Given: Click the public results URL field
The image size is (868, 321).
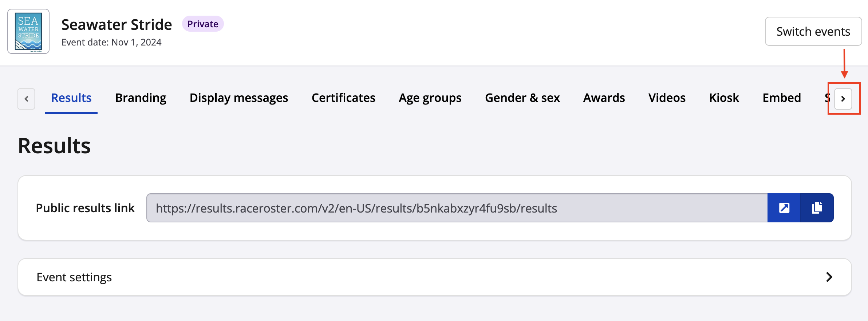Looking at the screenshot, I should point(457,208).
